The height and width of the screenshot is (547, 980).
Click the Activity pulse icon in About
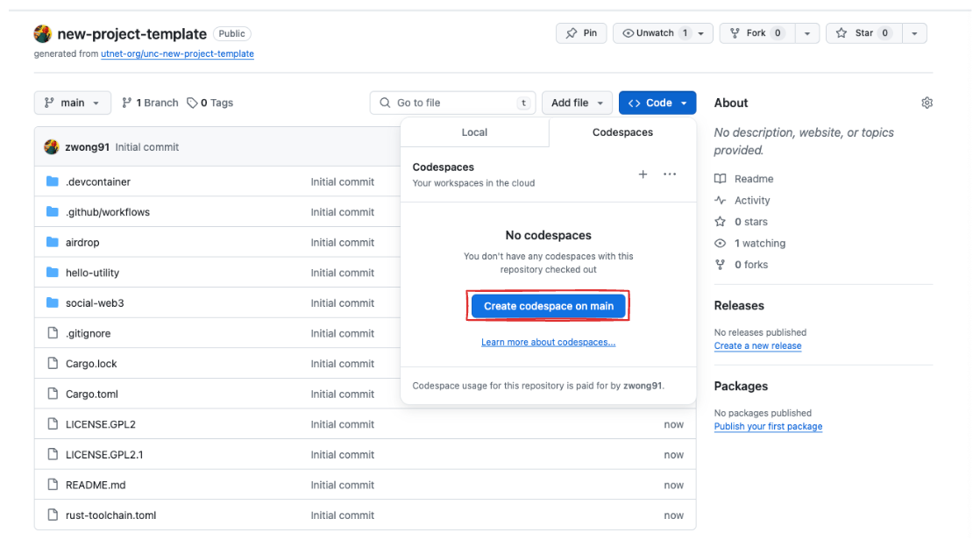720,200
